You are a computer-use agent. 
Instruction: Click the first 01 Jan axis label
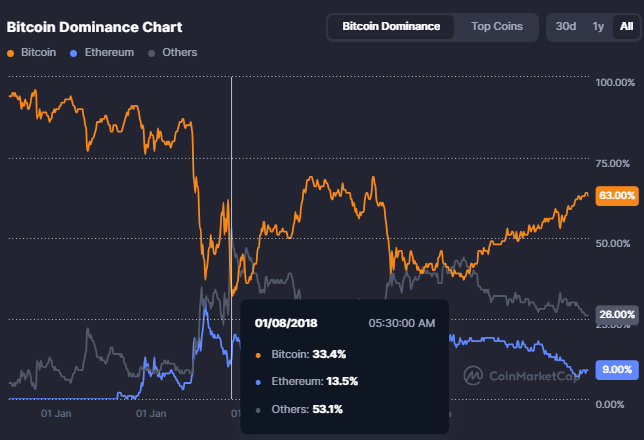click(56, 412)
